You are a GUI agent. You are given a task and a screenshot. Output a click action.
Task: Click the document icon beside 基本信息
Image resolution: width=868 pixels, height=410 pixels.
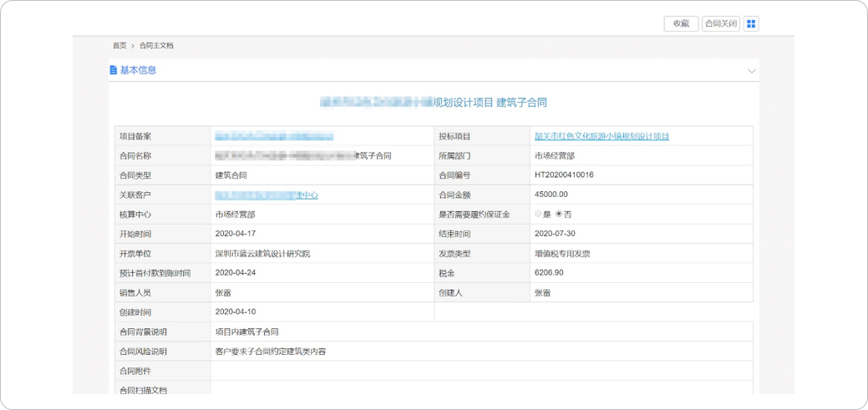114,70
